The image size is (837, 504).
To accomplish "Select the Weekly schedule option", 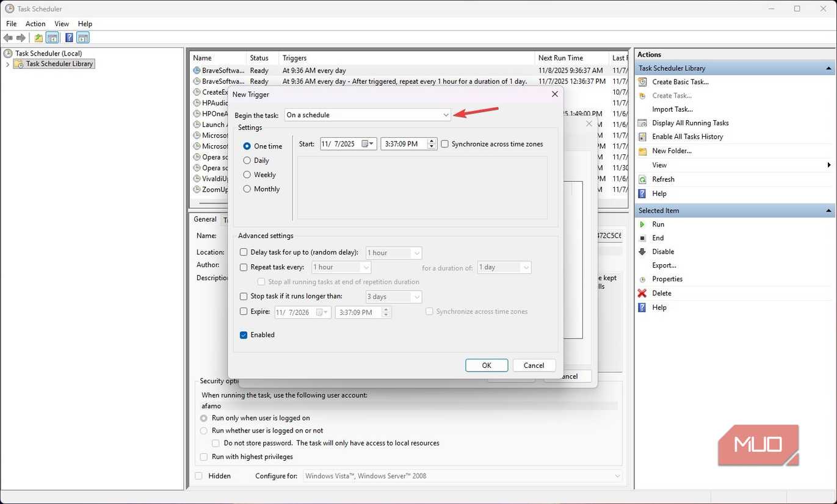I will [247, 175].
